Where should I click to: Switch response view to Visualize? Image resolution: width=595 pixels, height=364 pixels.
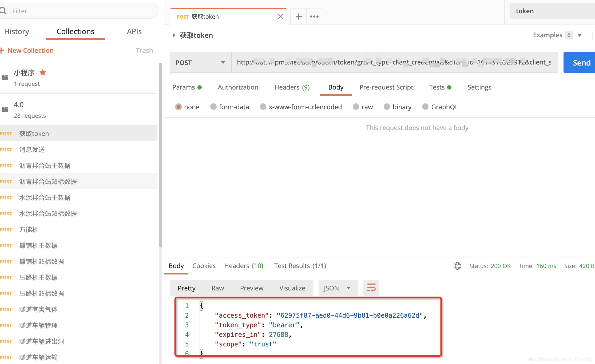292,288
